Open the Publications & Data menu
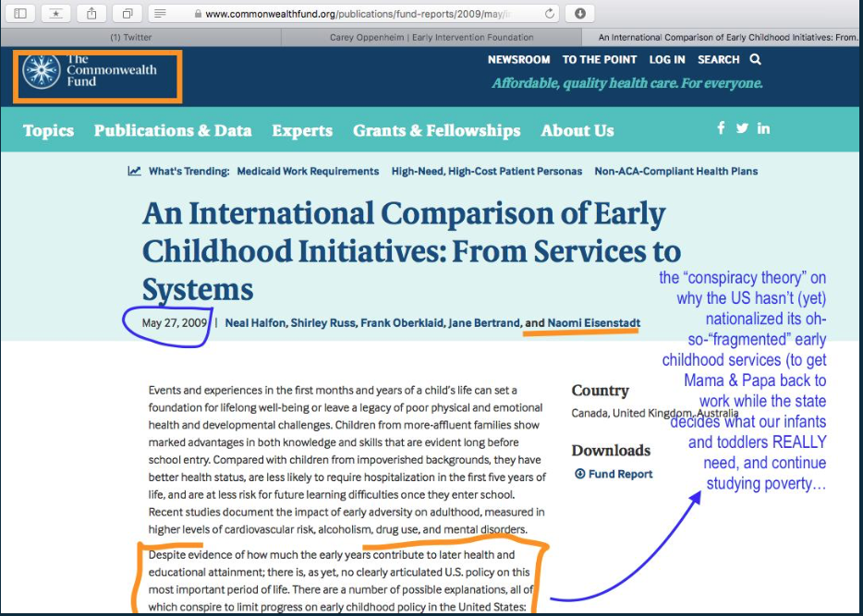 173,131
